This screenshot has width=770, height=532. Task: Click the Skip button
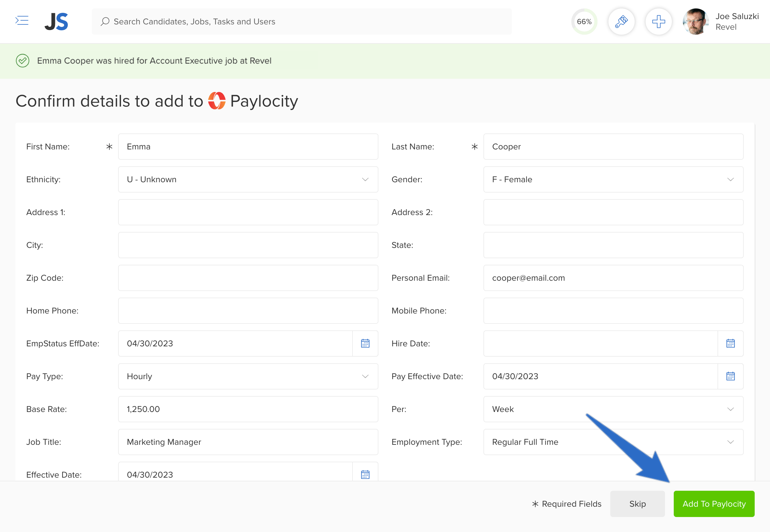pyautogui.click(x=637, y=504)
